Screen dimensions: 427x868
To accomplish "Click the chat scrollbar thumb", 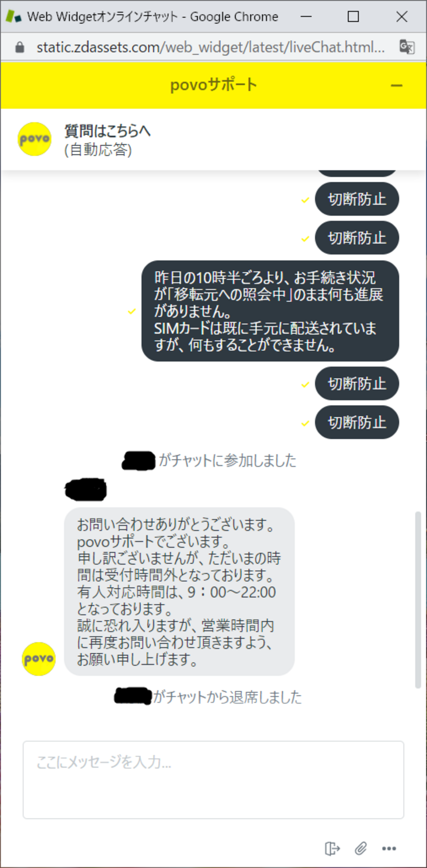I will 418,599.
